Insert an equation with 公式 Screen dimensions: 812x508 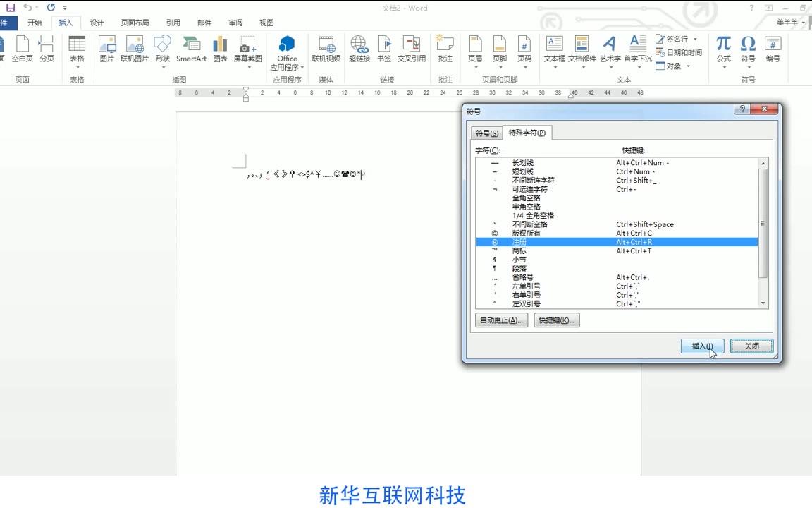pyautogui.click(x=723, y=49)
